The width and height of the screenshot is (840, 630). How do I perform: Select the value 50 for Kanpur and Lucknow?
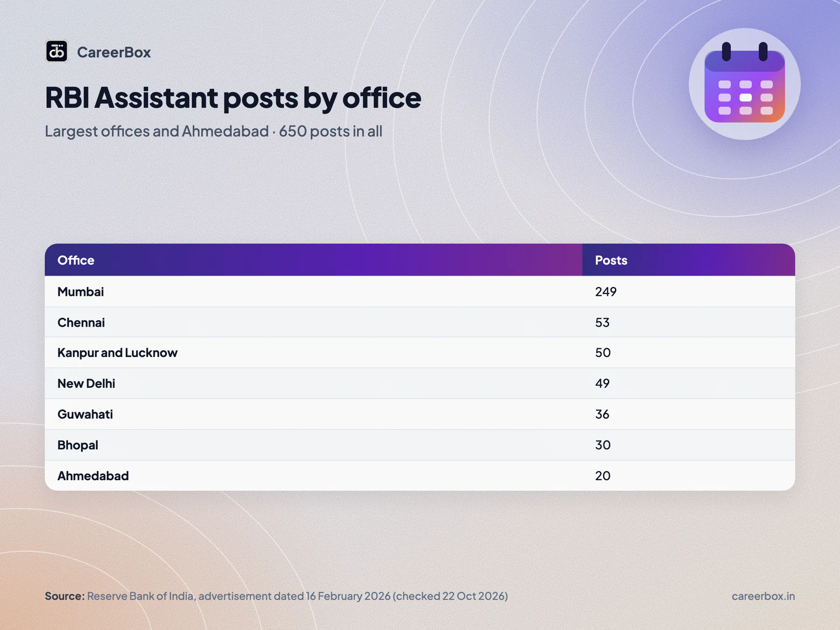[603, 353]
